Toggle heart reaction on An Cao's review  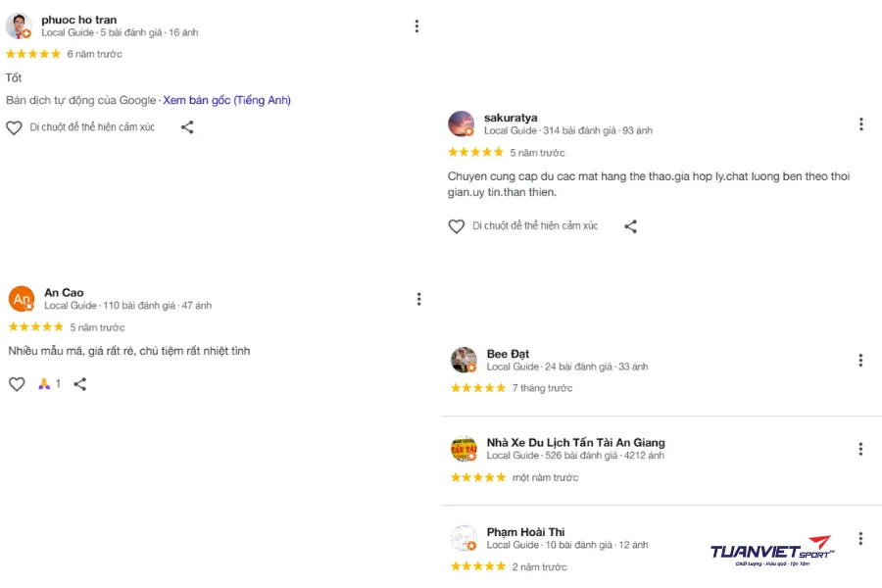[x=17, y=384]
